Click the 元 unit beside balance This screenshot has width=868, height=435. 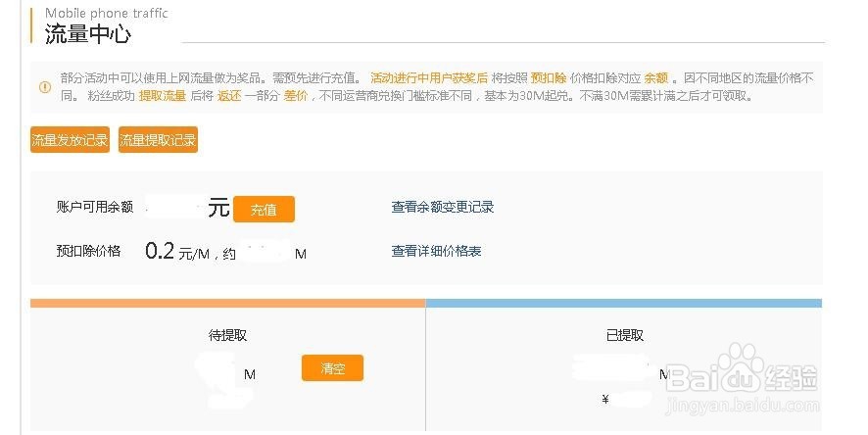pyautogui.click(x=218, y=208)
